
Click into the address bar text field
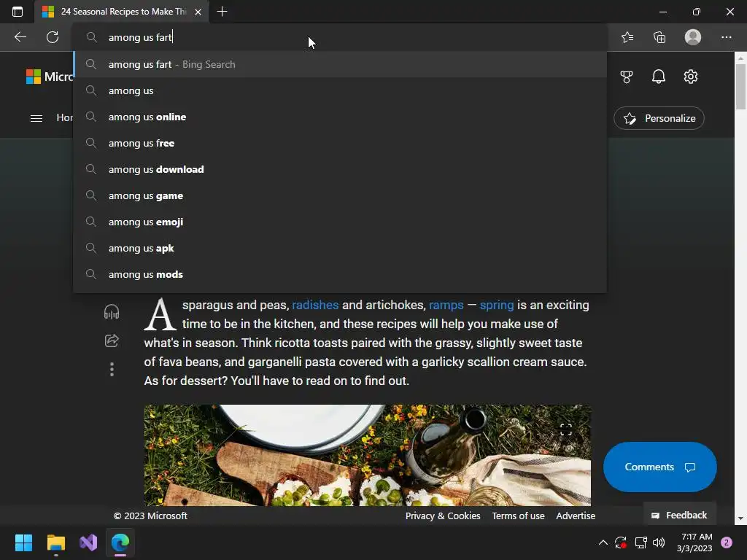(340, 37)
